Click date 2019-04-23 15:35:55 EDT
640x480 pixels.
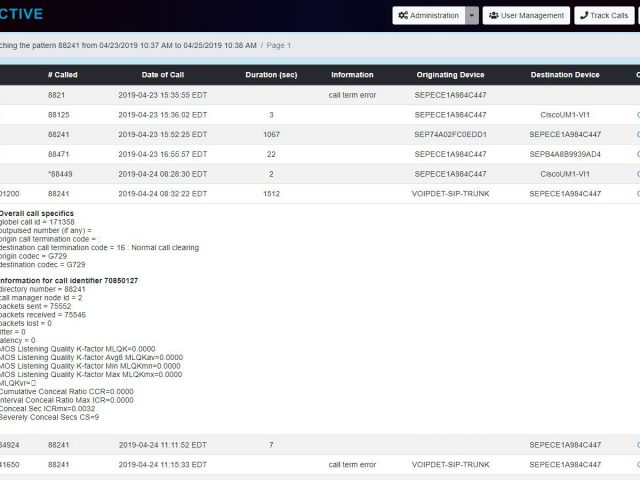(162, 95)
